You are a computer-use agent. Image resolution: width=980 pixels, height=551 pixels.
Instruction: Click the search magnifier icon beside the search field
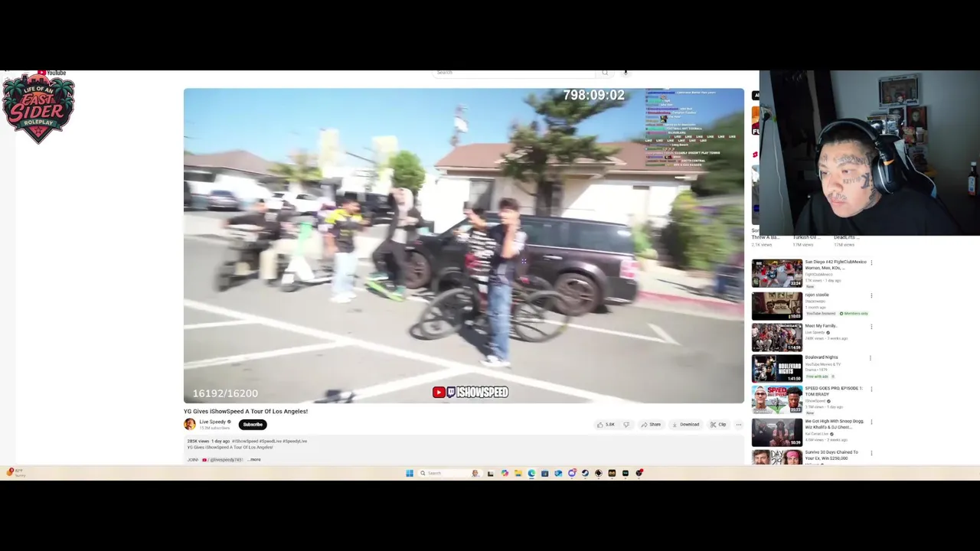(605, 73)
